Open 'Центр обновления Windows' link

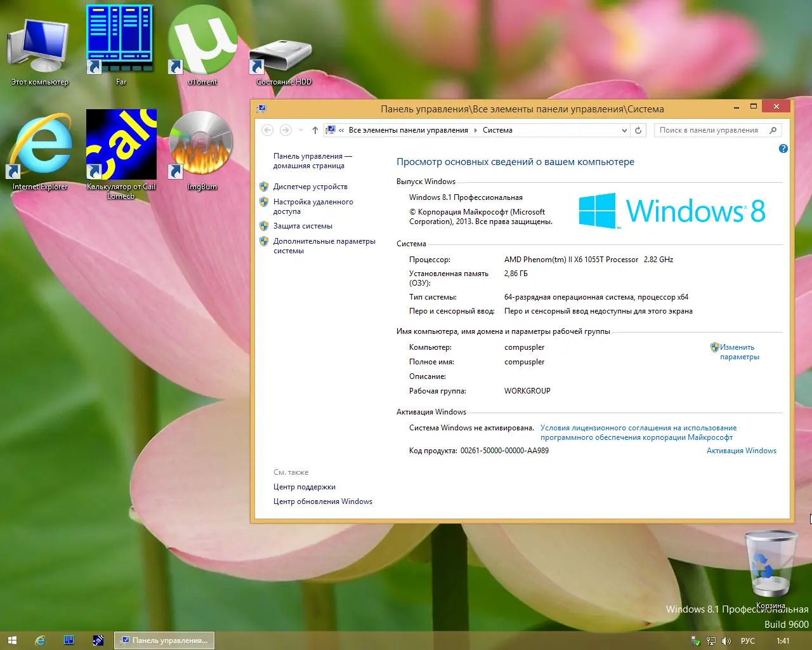click(x=323, y=501)
